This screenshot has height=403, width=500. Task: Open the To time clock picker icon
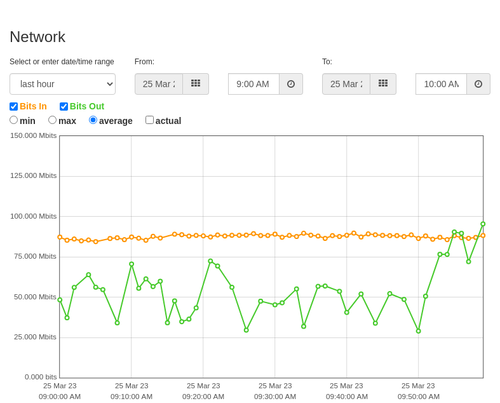point(478,84)
